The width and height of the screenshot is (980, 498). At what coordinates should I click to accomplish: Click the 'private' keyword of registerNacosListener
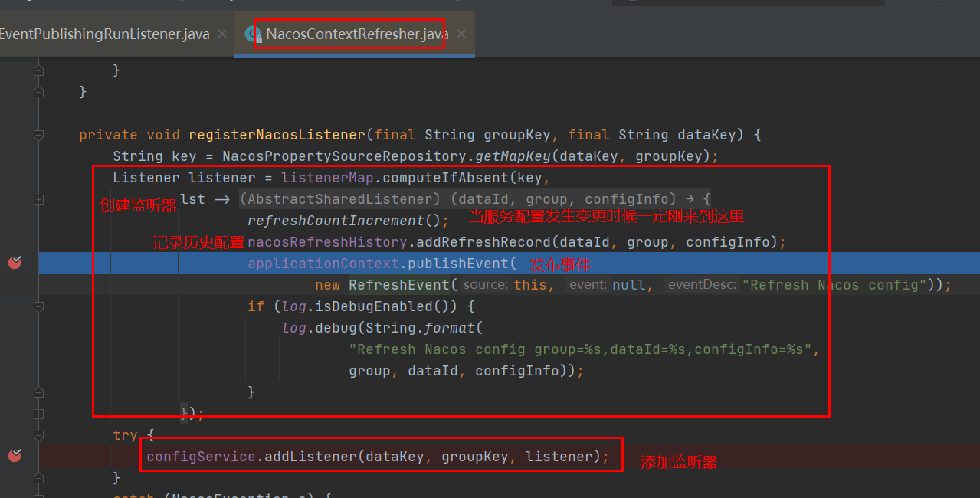coord(108,135)
